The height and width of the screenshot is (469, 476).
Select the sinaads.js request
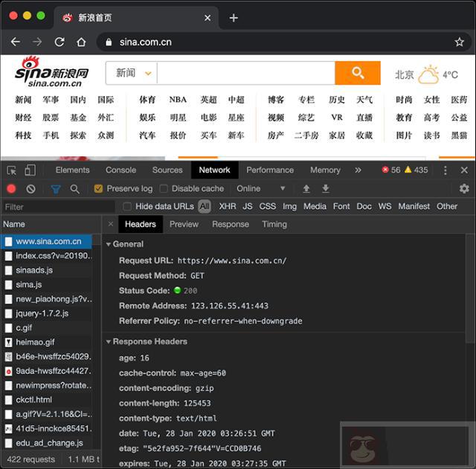[47, 270]
